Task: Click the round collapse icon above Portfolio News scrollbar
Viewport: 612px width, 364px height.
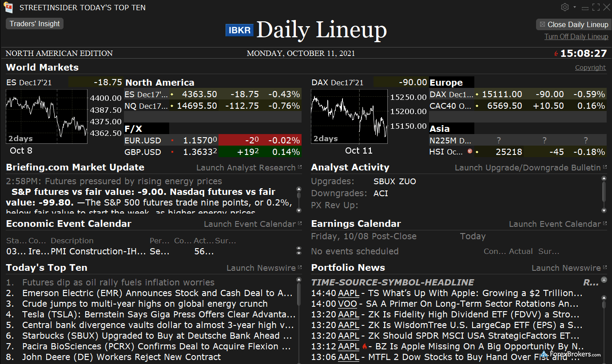Action: tap(604, 280)
